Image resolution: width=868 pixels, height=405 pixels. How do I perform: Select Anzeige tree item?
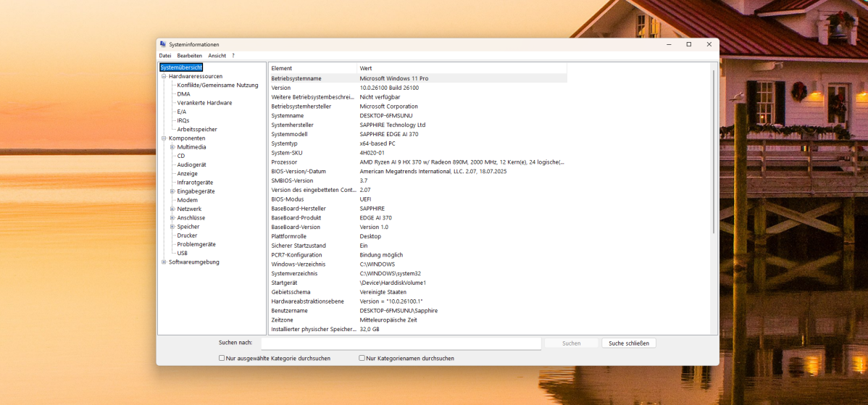click(x=187, y=174)
